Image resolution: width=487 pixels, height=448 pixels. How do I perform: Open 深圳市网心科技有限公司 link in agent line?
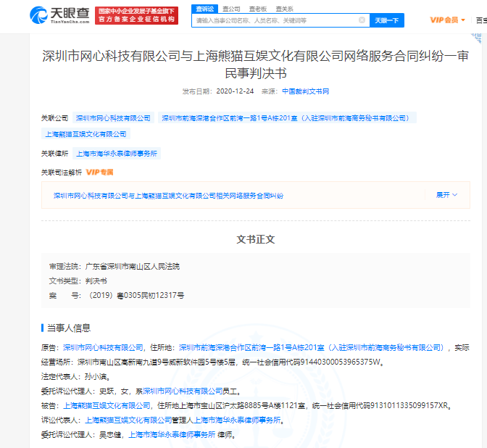click(x=183, y=391)
